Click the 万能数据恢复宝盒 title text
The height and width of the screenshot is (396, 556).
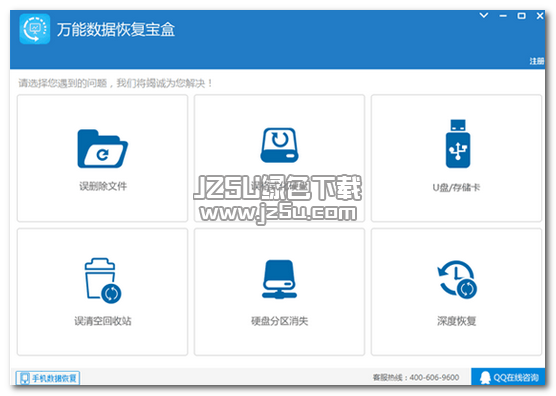tap(116, 29)
